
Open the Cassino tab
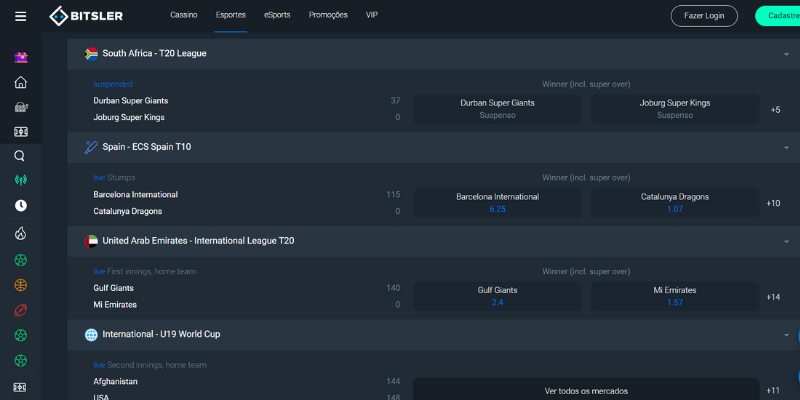184,15
